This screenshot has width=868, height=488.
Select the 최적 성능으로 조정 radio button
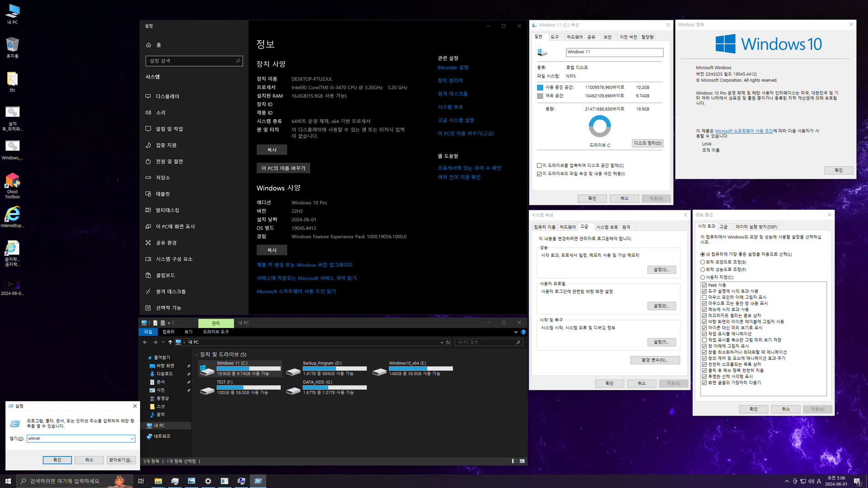point(703,270)
